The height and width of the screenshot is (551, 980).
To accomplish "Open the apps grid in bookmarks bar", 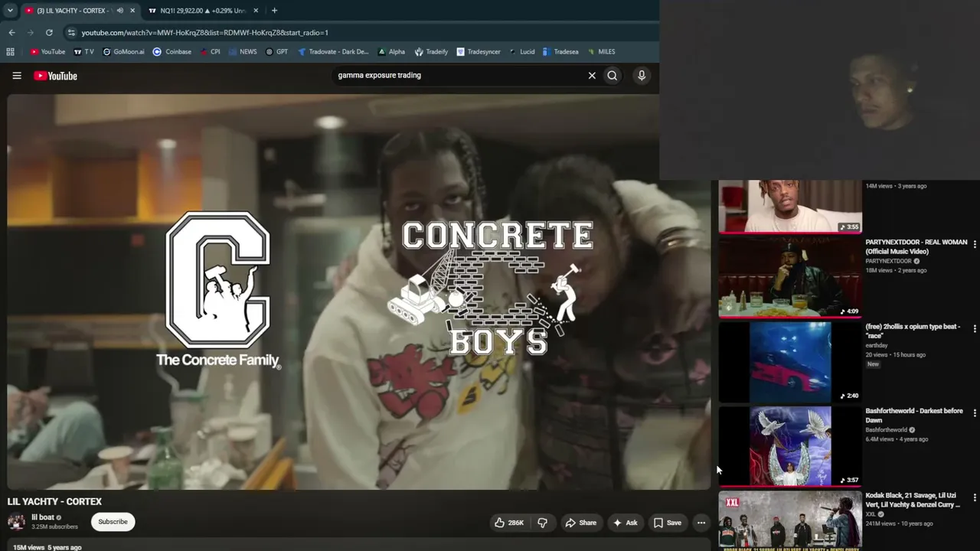I will [10, 52].
